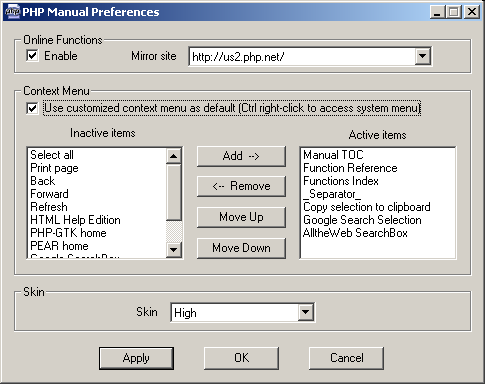Click the Add --> button
The width and height of the screenshot is (485, 384).
tap(241, 156)
